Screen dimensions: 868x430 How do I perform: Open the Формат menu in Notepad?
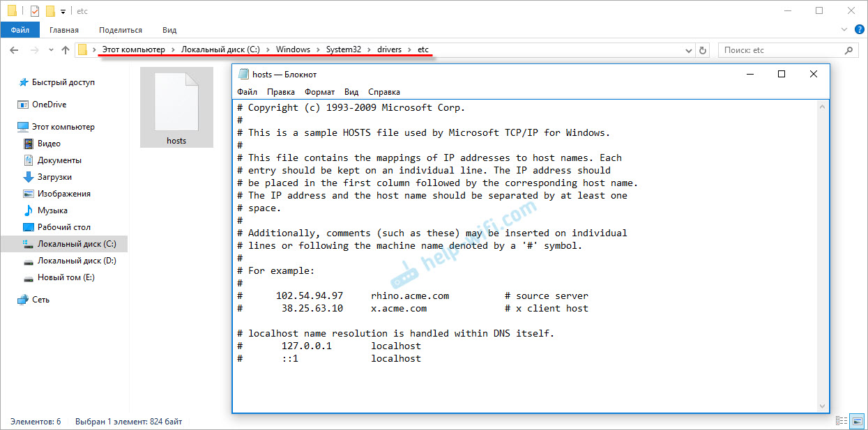(x=319, y=92)
